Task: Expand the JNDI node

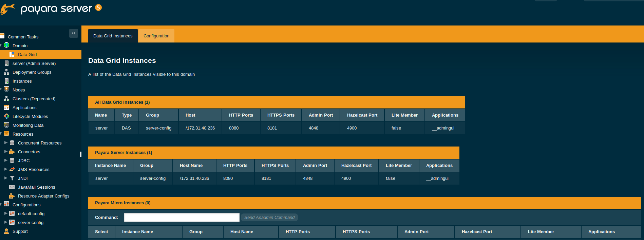Action: [6, 178]
